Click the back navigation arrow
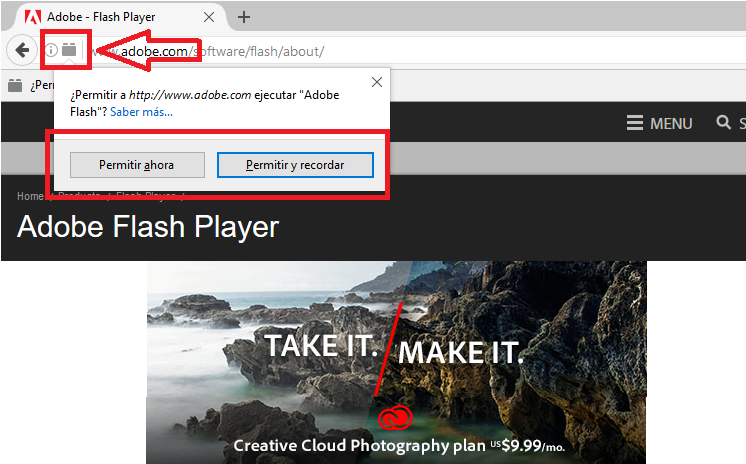The image size is (746, 464). [22, 50]
